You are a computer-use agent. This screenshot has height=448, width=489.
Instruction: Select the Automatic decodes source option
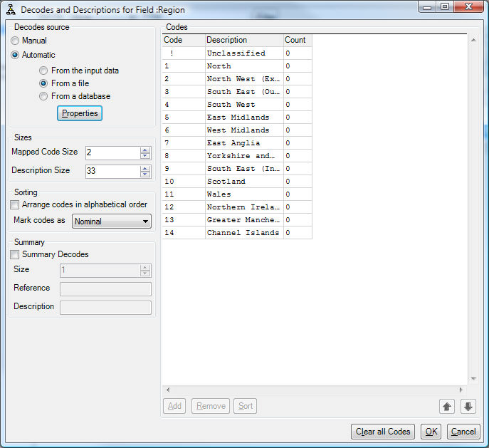pyautogui.click(x=15, y=55)
